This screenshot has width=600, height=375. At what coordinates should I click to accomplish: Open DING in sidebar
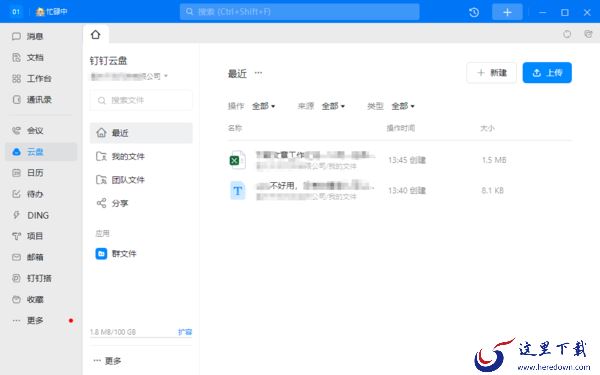(x=38, y=215)
